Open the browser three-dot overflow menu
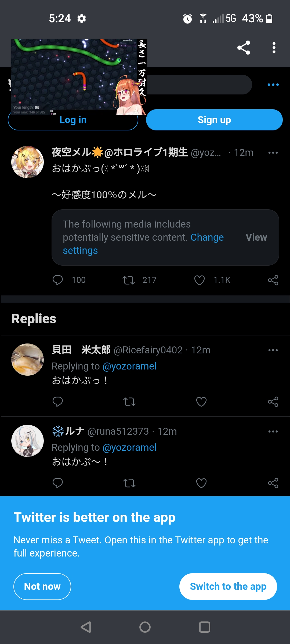 pyautogui.click(x=274, y=48)
